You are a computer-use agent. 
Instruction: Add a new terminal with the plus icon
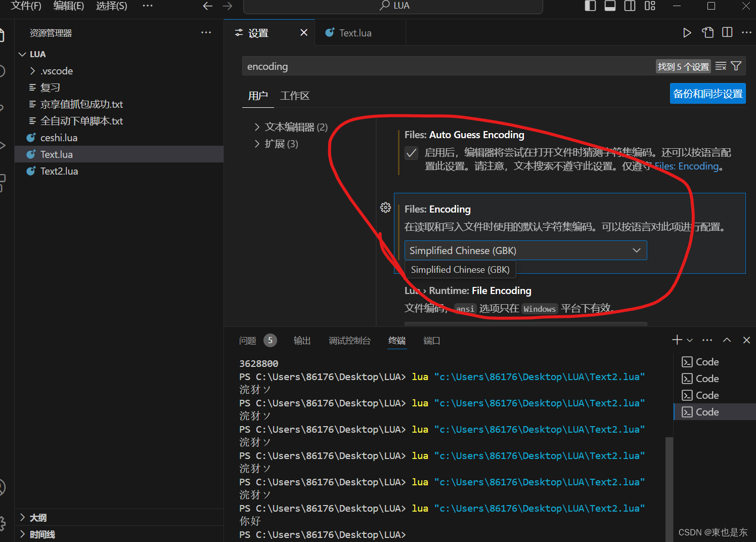point(676,340)
